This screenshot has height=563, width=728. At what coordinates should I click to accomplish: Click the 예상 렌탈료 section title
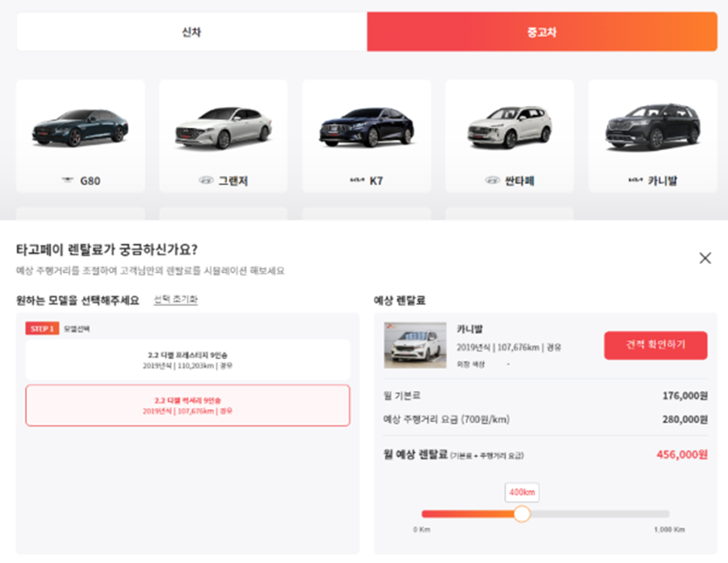coord(400,300)
